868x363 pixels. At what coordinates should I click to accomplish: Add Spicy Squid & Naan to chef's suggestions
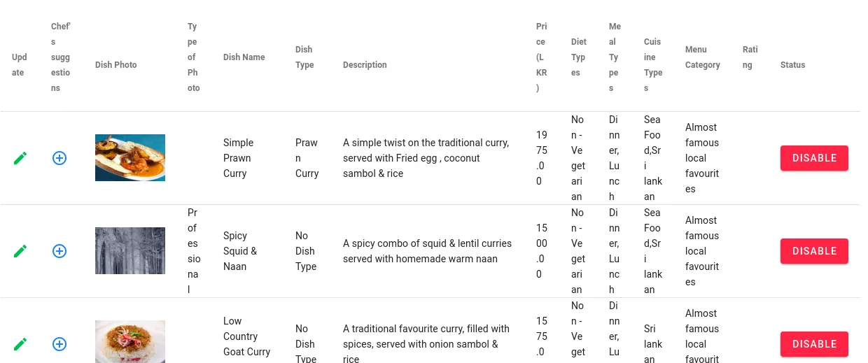pyautogui.click(x=59, y=251)
